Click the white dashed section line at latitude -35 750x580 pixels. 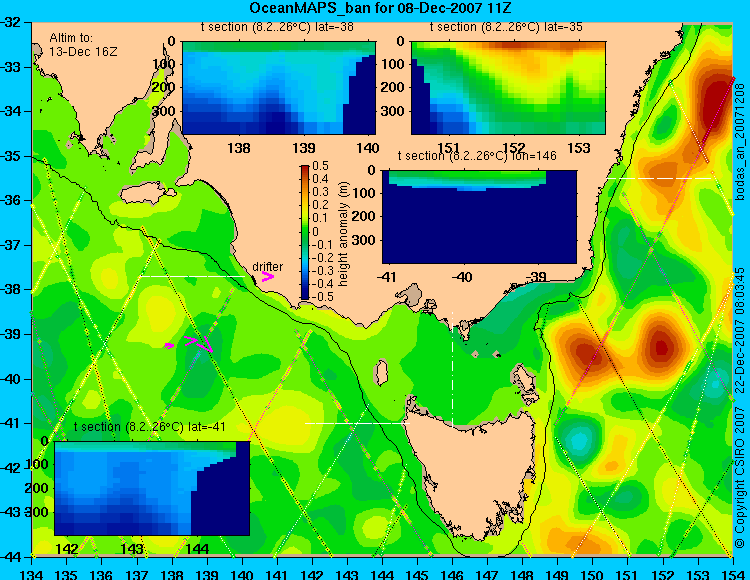pos(660,178)
